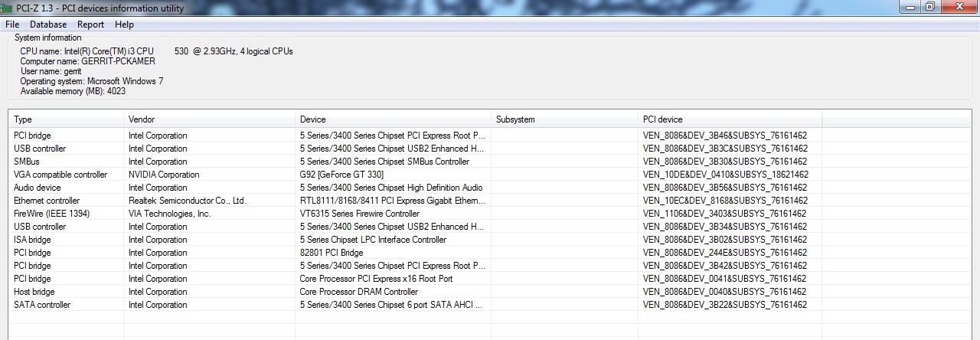This screenshot has height=340, width=980.
Task: Click VIA Technologies, Inc. vendor cell
Action: pos(170,214)
